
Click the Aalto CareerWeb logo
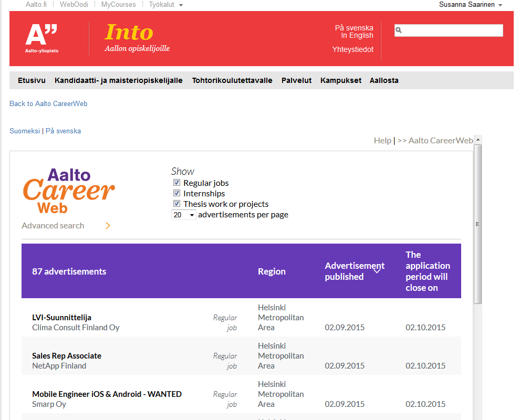(x=69, y=191)
